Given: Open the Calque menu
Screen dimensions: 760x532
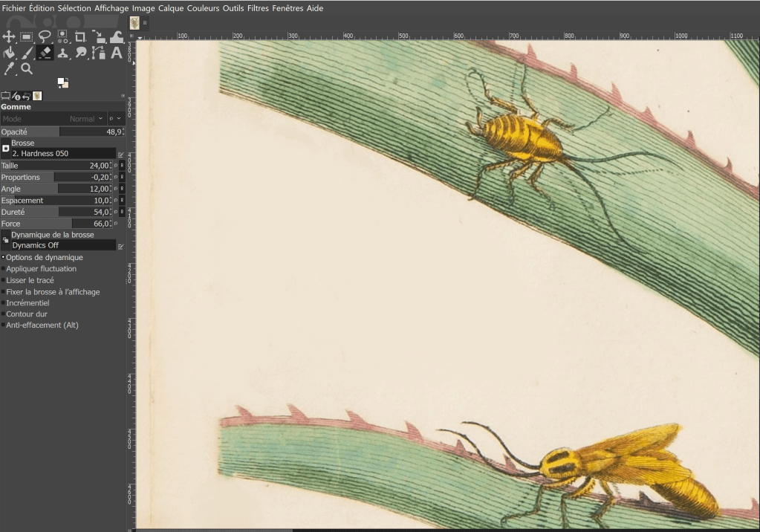Looking at the screenshot, I should coord(170,8).
